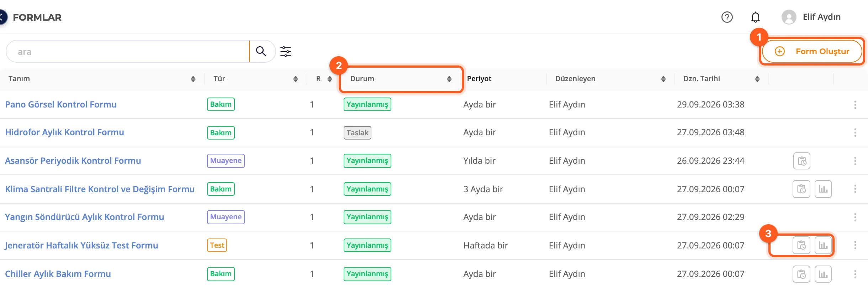Open Pano Görsel Kontrol Formu link
This screenshot has height=299, width=868.
click(61, 105)
